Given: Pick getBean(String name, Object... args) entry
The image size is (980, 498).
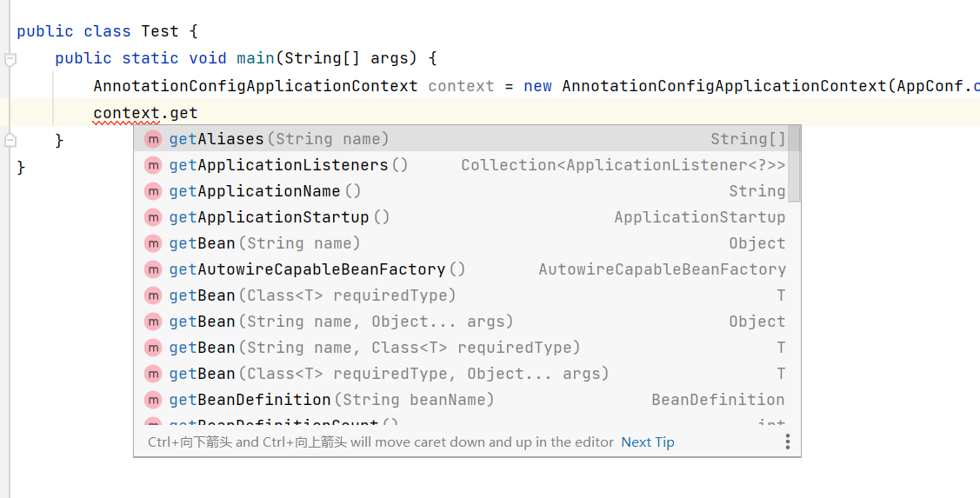Looking at the screenshot, I should tap(341, 322).
